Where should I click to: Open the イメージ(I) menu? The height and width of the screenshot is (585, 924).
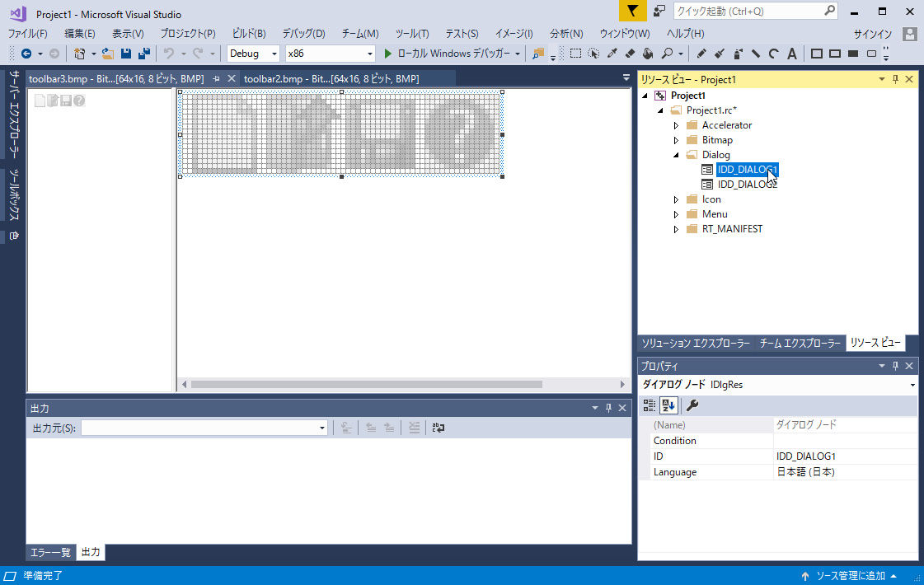point(514,34)
